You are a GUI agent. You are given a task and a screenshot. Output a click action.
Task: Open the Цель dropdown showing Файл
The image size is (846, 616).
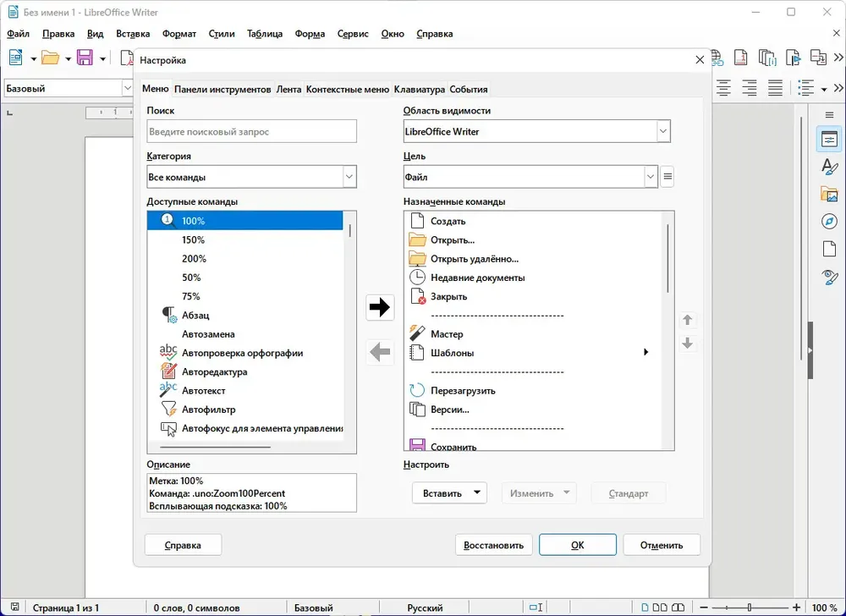point(650,177)
